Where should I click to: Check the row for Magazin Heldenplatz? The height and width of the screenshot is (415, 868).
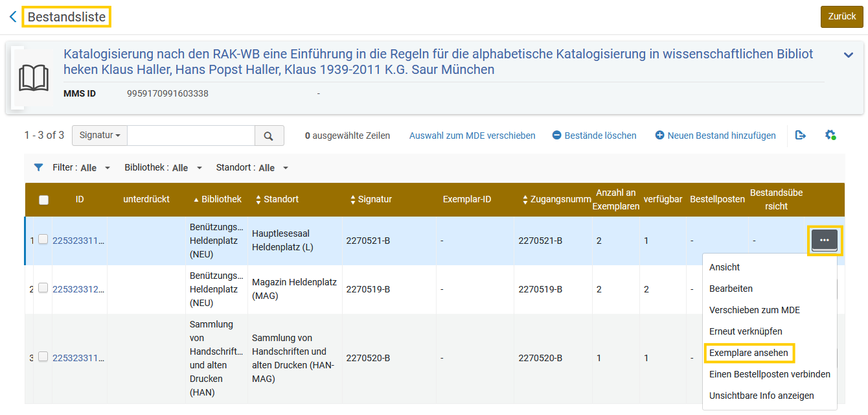tap(43, 288)
